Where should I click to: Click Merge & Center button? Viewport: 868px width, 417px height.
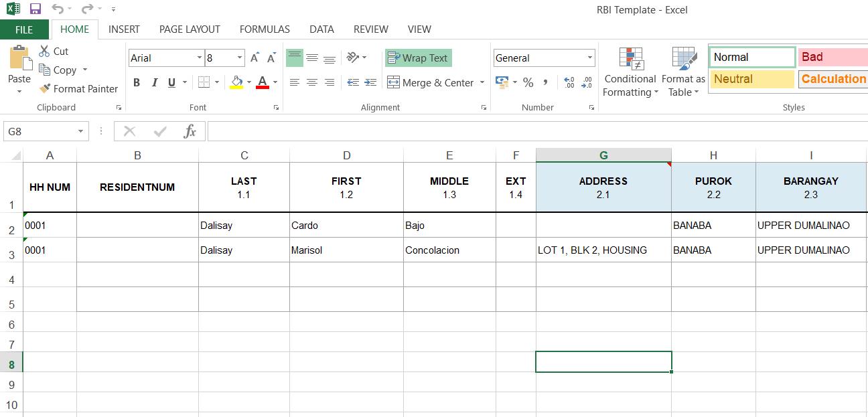[x=430, y=82]
